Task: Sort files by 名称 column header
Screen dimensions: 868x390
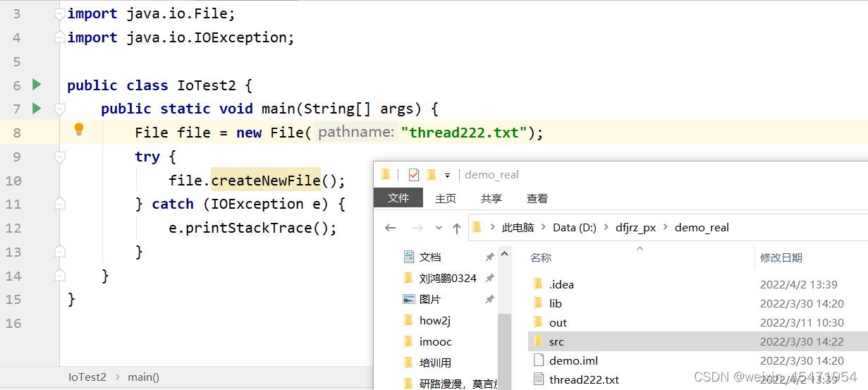Action: pos(542,258)
